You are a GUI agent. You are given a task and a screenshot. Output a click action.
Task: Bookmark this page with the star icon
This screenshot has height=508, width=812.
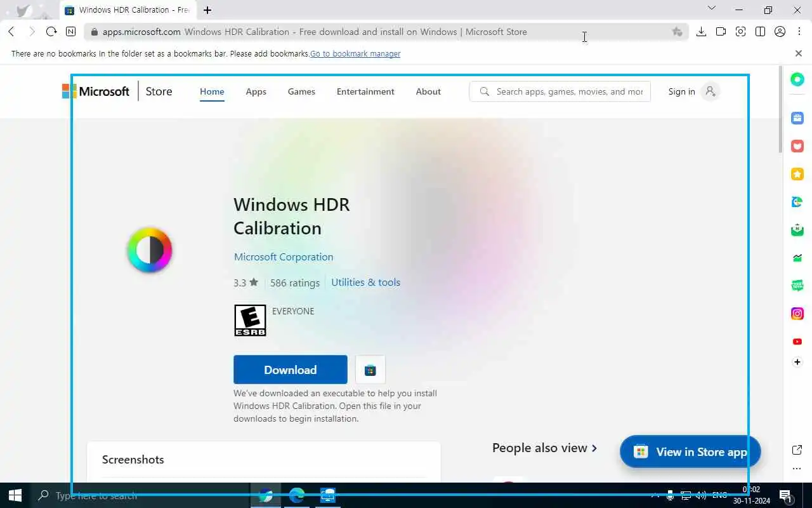[677, 32]
